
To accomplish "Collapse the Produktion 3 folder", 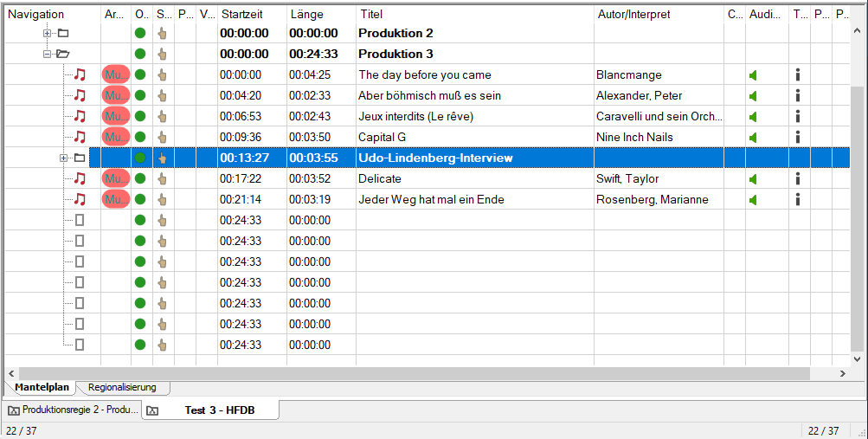I will click(x=48, y=54).
